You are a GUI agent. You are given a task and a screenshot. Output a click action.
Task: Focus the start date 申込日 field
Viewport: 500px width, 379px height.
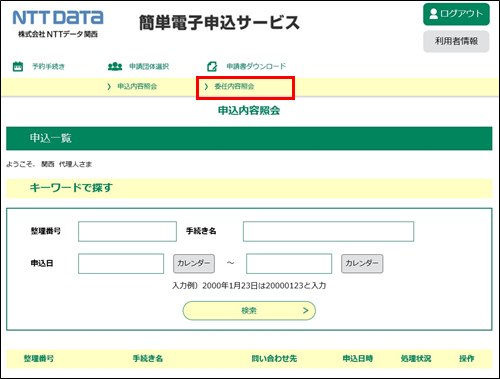121,264
